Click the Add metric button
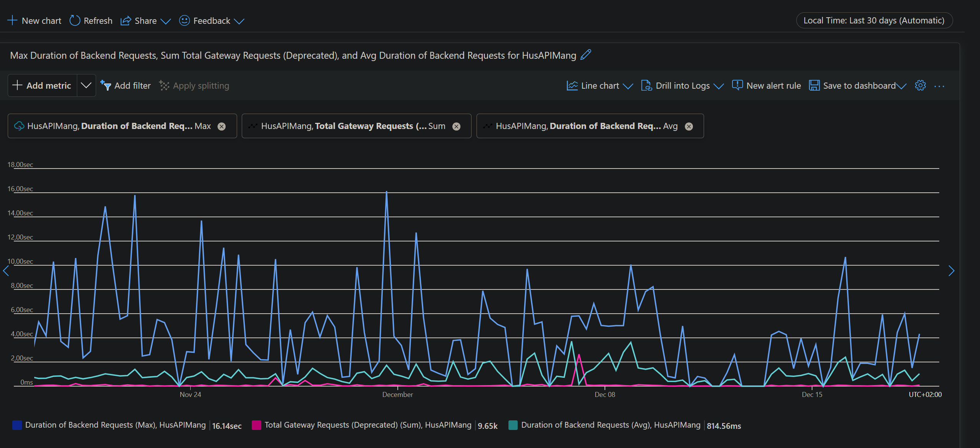Viewport: 980px width, 448px height. tap(43, 85)
